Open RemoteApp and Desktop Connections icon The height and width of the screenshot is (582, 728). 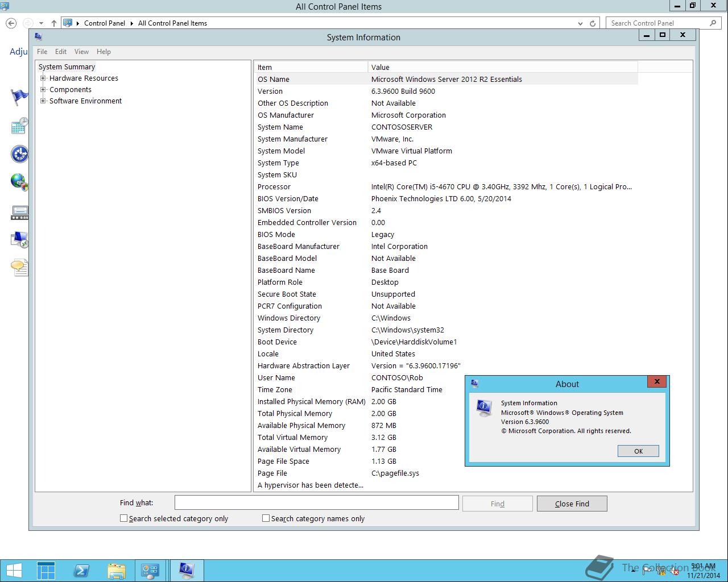click(x=19, y=239)
